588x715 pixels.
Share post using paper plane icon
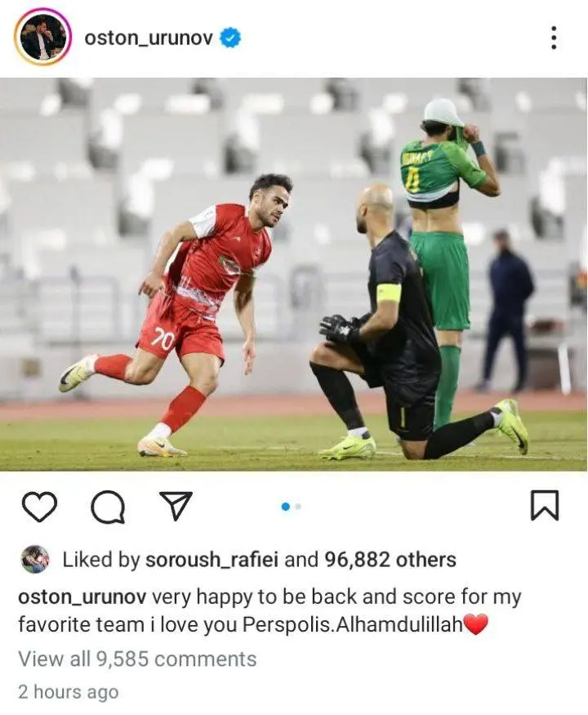tap(176, 506)
